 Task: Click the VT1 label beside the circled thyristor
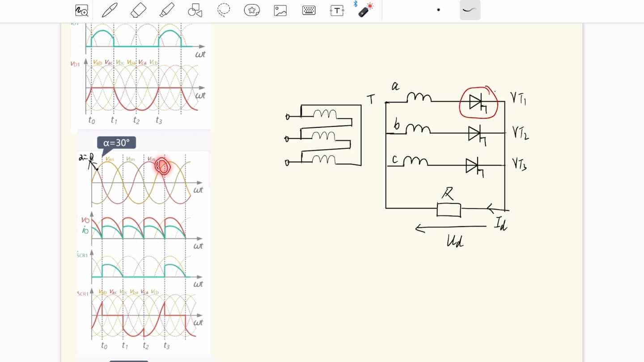pos(518,98)
